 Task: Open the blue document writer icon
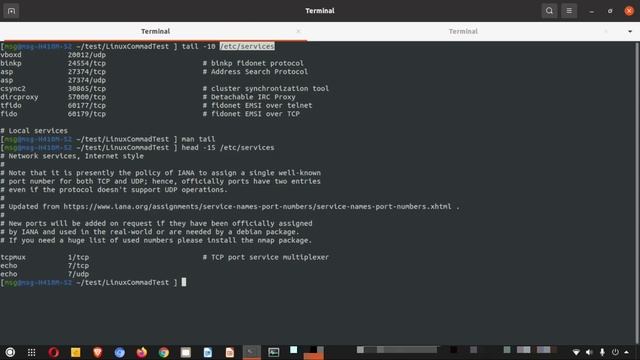(208, 352)
